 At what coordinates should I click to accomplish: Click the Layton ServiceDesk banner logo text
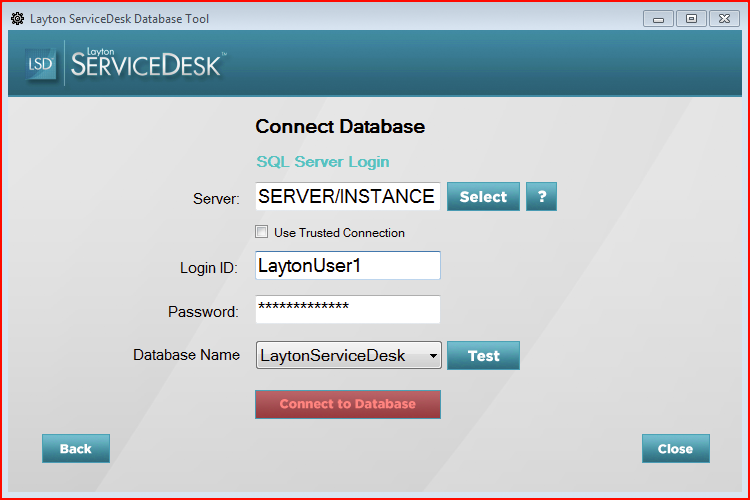point(148,63)
